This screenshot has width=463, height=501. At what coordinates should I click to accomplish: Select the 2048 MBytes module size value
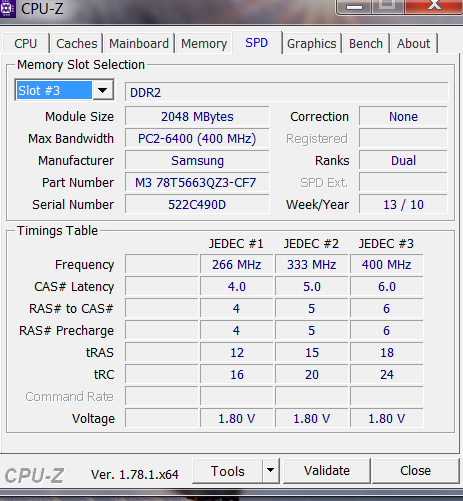pos(197,117)
